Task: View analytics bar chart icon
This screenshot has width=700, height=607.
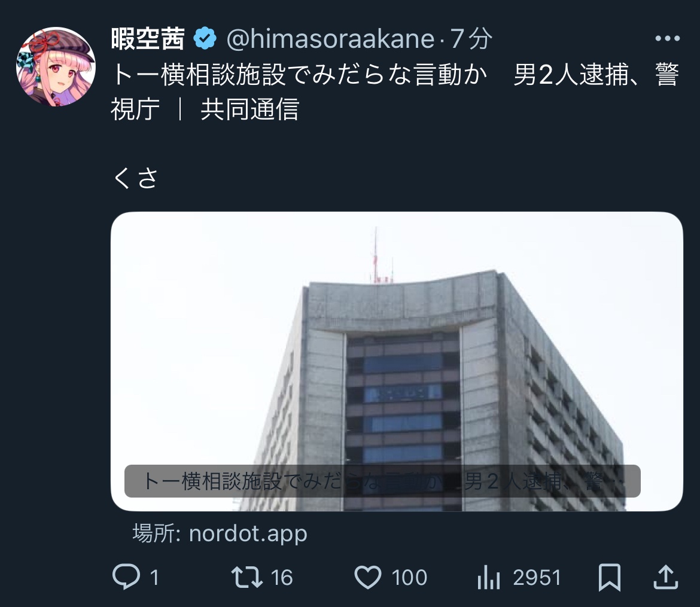Action: click(488, 577)
